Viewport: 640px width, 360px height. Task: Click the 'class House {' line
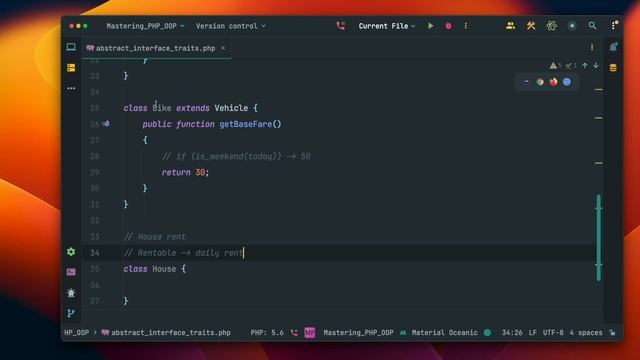[x=155, y=269]
